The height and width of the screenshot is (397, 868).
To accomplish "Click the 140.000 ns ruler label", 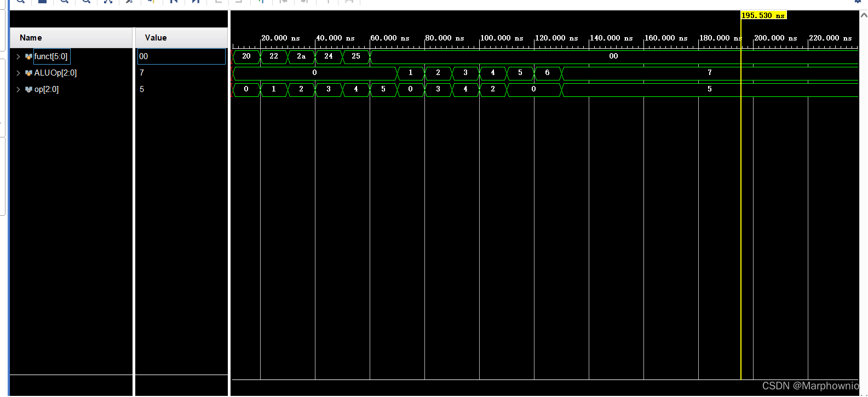I will [611, 38].
